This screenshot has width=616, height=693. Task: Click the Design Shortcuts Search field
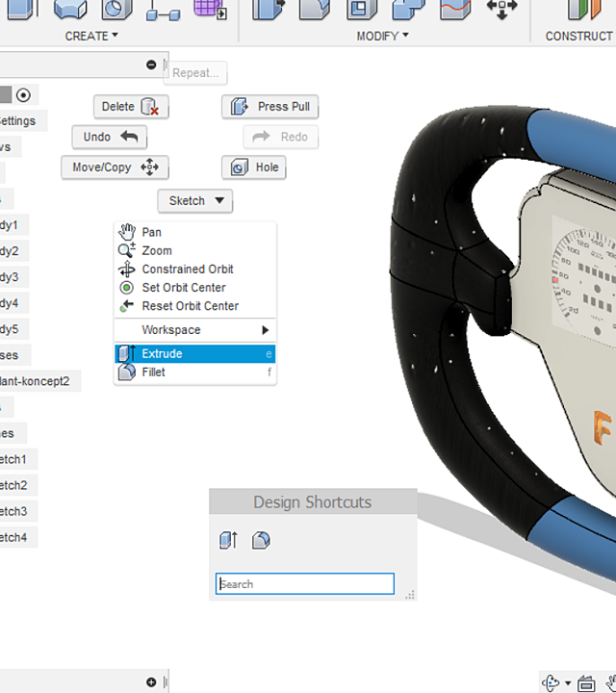point(305,584)
